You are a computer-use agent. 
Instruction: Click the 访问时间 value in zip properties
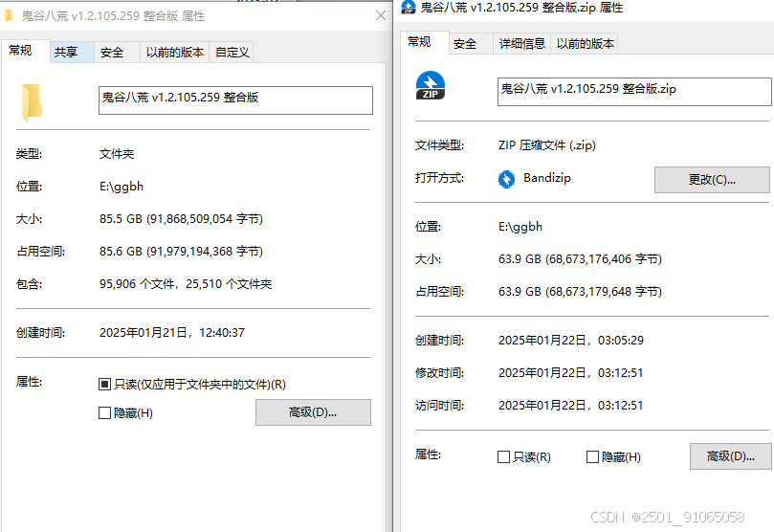click(571, 405)
